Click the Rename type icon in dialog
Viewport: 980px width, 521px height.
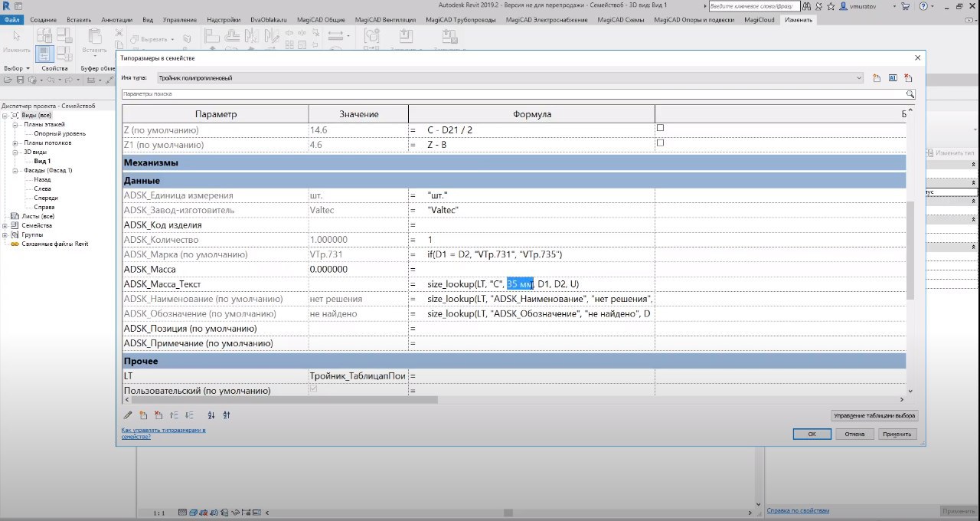coord(893,78)
